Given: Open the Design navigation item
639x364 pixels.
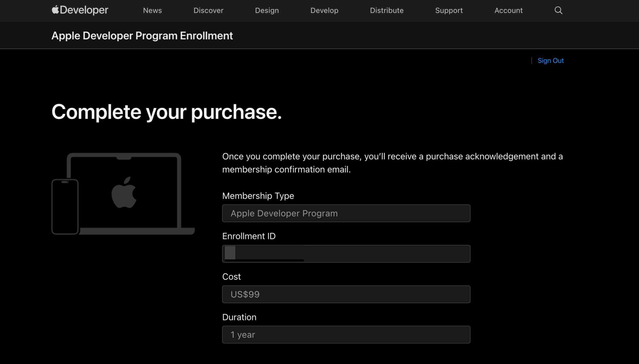Looking at the screenshot, I should (x=267, y=10).
